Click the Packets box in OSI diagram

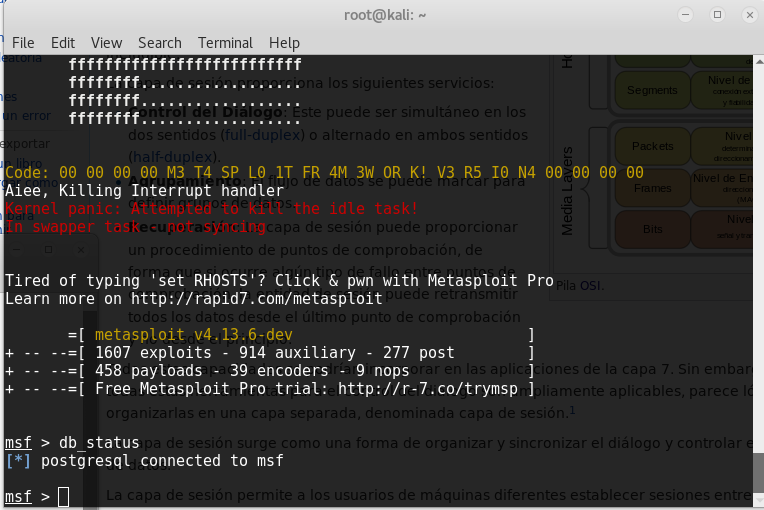(x=652, y=146)
